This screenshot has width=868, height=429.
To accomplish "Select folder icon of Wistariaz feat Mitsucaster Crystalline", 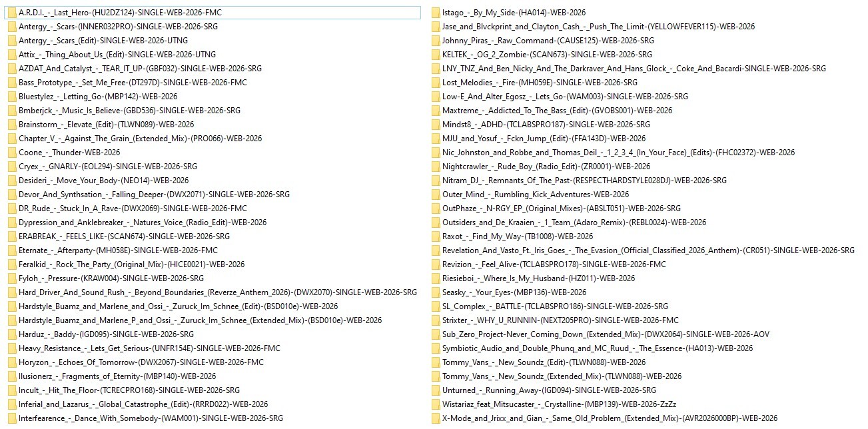I will (435, 404).
